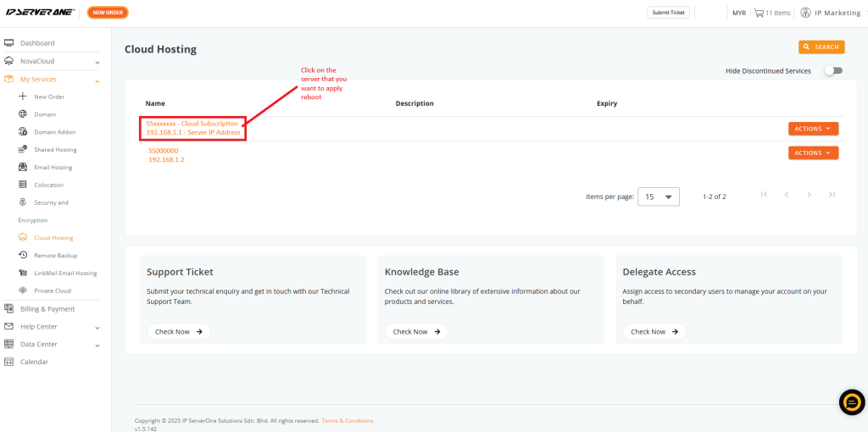The height and width of the screenshot is (432, 868).
Task: Open Billing & Payment menu item
Action: click(47, 309)
